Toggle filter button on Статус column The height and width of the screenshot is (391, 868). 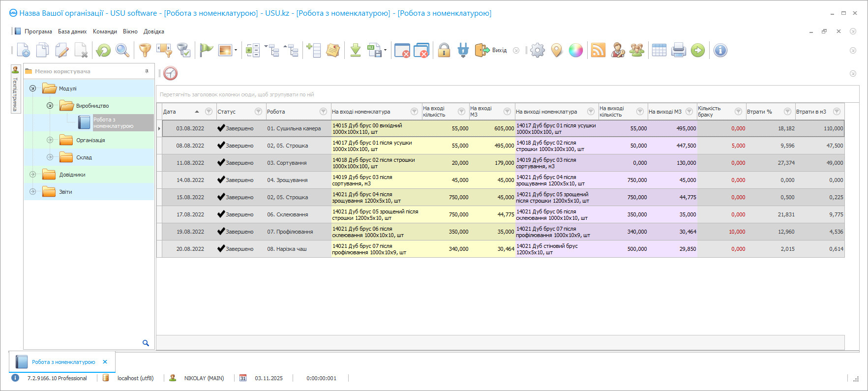258,112
